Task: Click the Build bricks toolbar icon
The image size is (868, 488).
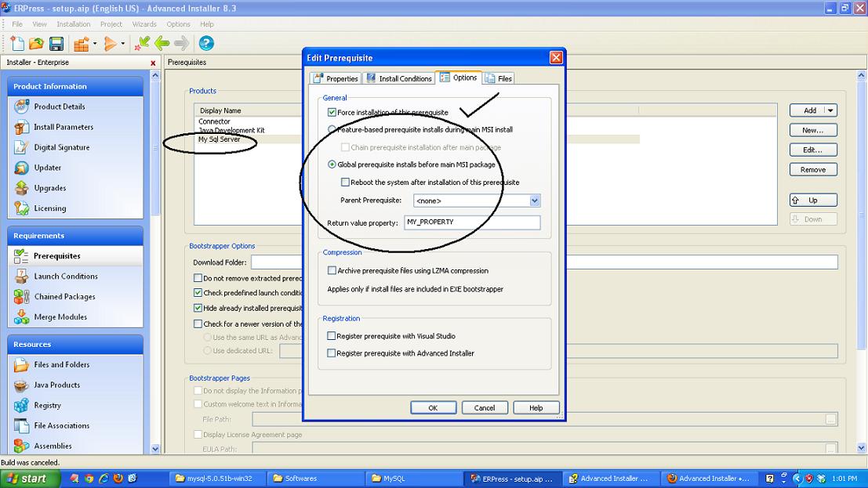Action: coord(81,44)
